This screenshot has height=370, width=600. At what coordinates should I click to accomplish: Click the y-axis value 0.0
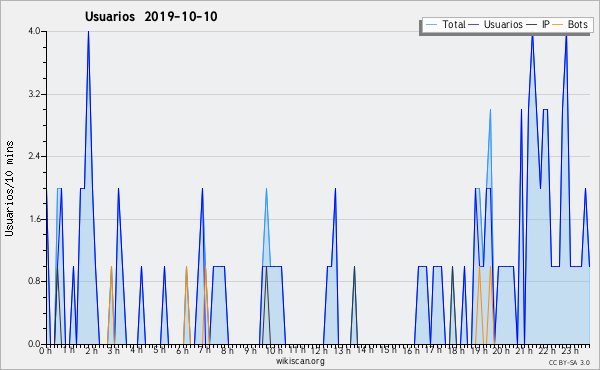tap(34, 344)
